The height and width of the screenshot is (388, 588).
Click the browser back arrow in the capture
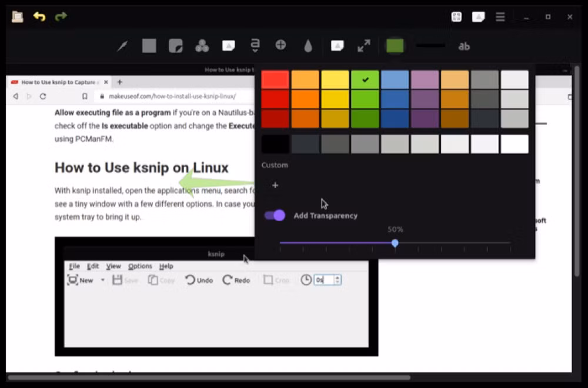(x=15, y=96)
